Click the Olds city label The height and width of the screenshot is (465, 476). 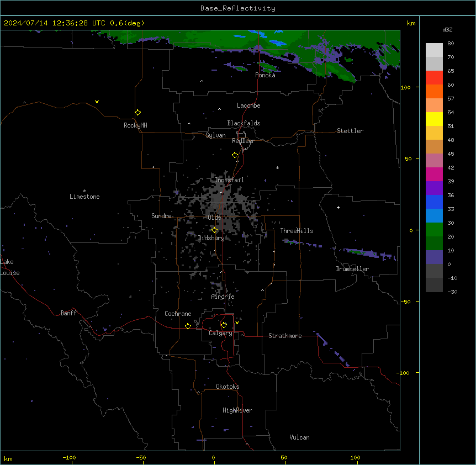point(214,218)
